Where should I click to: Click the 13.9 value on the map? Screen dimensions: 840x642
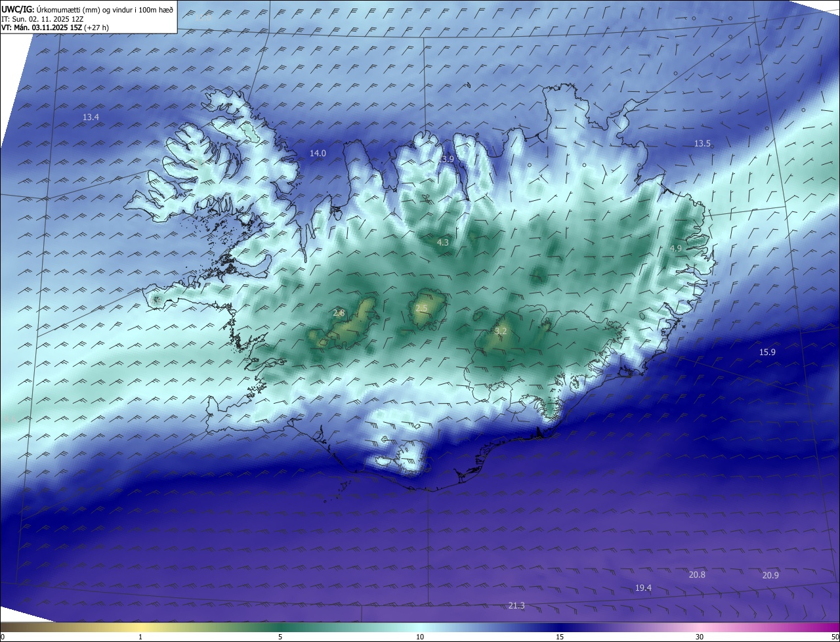[446, 159]
